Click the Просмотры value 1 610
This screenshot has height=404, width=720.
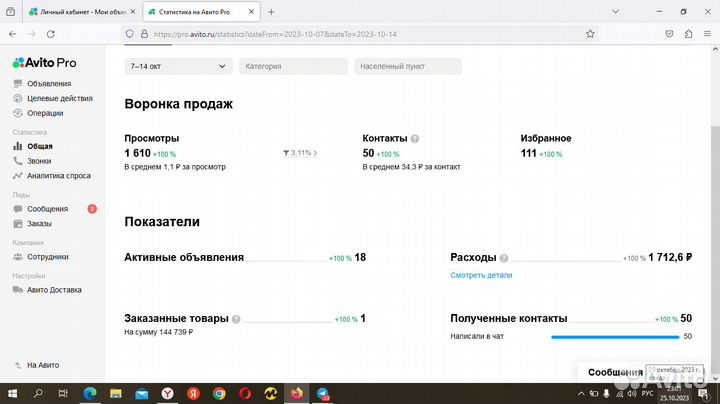137,153
